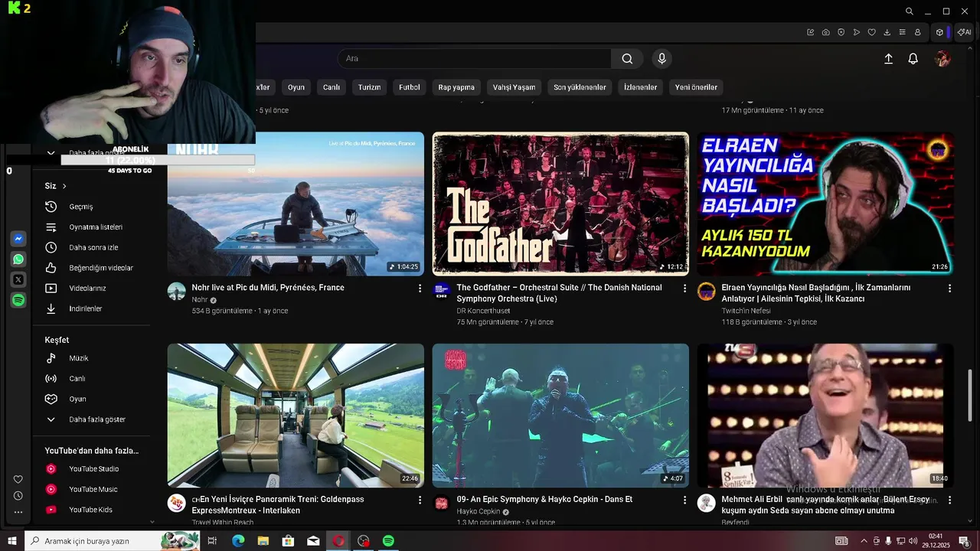
Task: Open more options for The Godfather video
Action: pyautogui.click(x=684, y=289)
